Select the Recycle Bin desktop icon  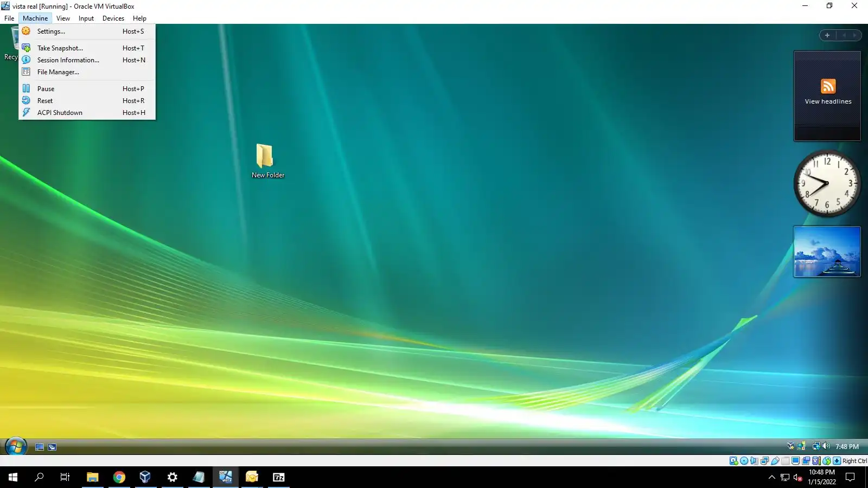pos(11,43)
